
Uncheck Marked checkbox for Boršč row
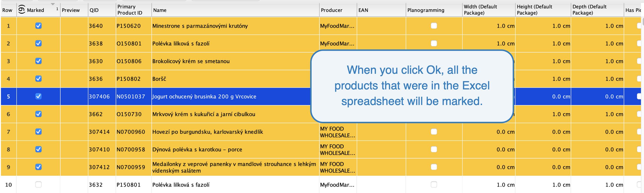tap(38, 79)
